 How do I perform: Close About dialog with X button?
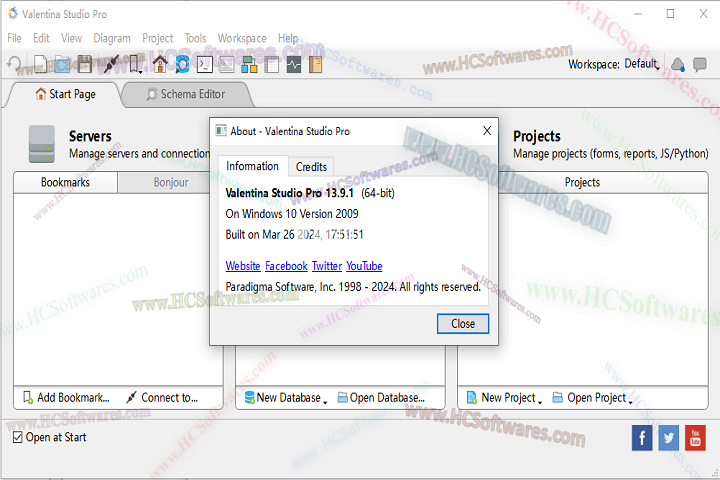pos(487,131)
